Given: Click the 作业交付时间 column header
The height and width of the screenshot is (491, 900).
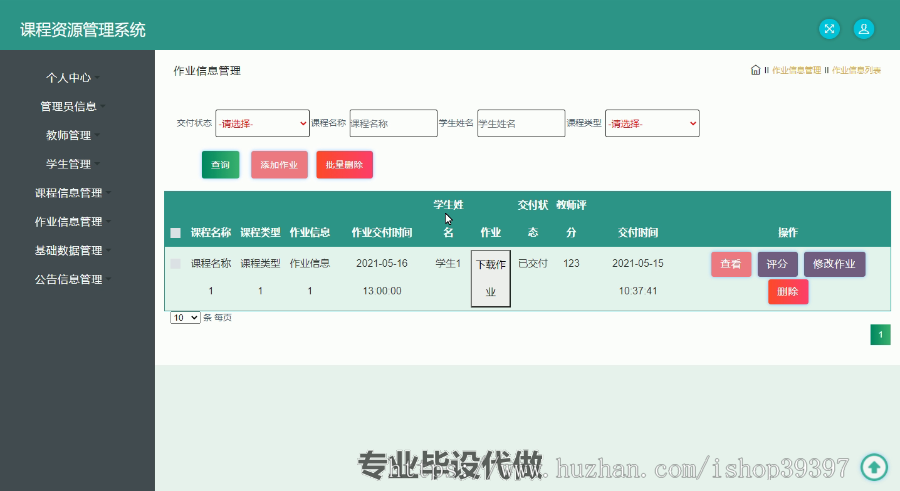Looking at the screenshot, I should tap(382, 233).
